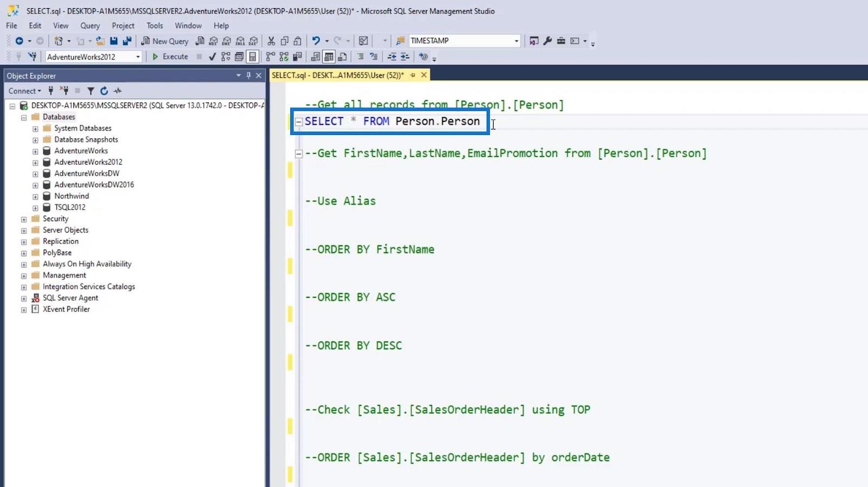The height and width of the screenshot is (487, 868).
Task: Click the Copy toolbar icon
Action: click(284, 41)
